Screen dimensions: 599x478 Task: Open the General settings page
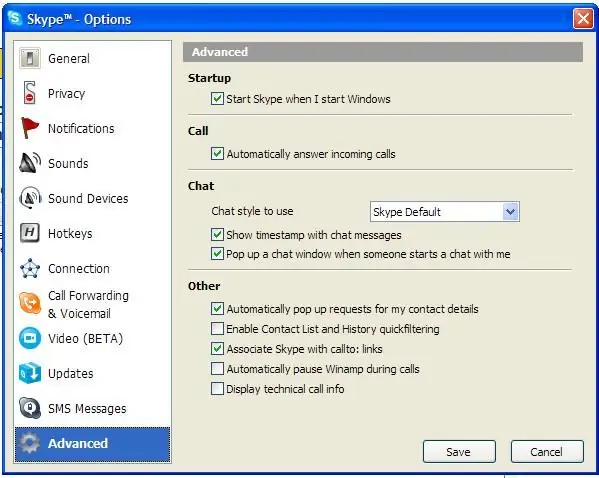tap(69, 58)
